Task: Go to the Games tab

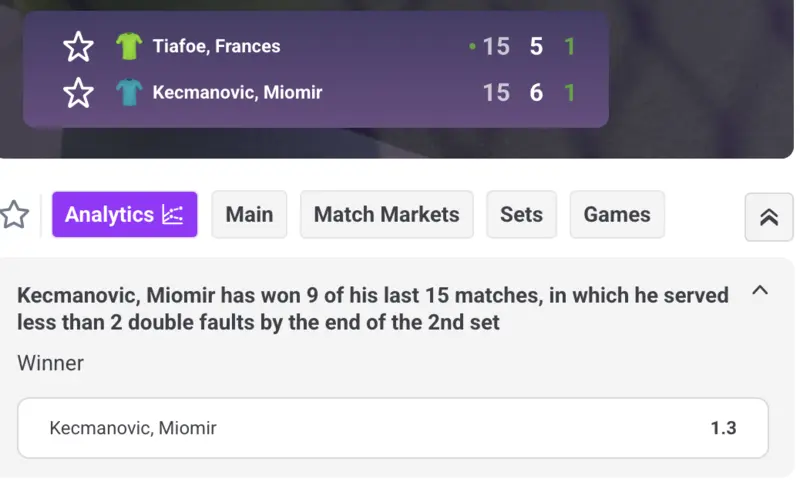Action: (616, 214)
